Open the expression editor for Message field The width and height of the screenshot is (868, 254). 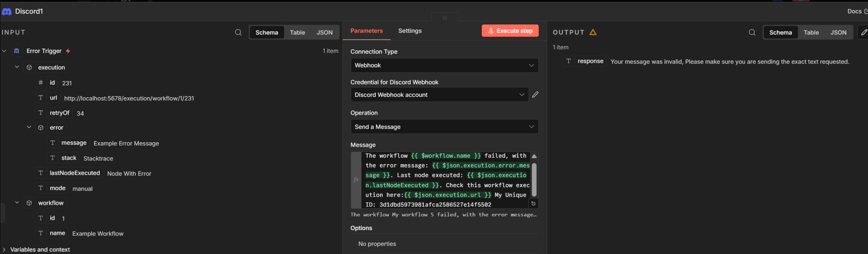(533, 204)
